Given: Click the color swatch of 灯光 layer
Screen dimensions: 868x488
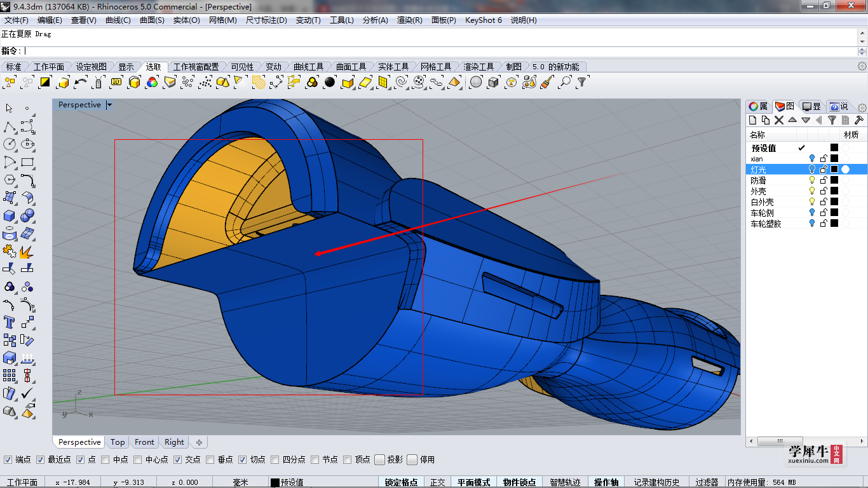Looking at the screenshot, I should [x=834, y=170].
